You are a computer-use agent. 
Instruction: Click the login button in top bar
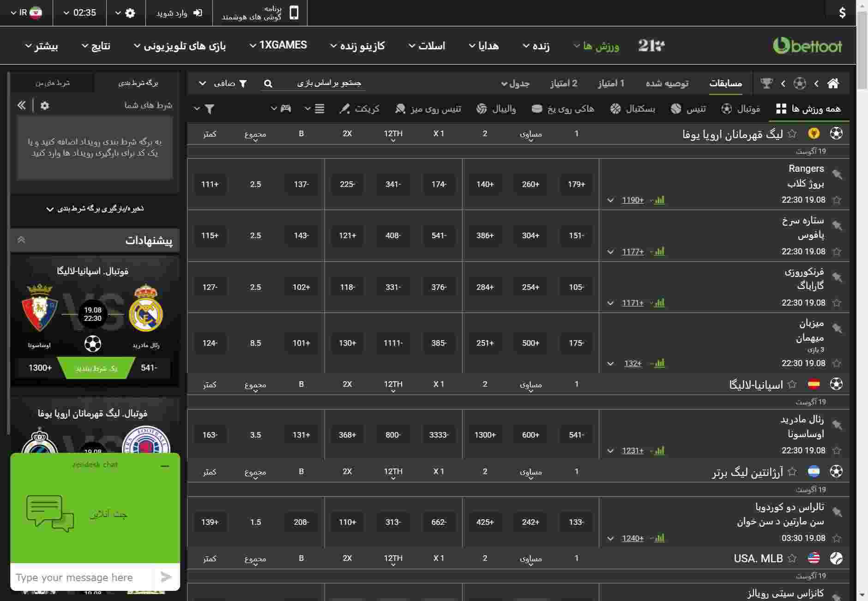click(x=179, y=13)
